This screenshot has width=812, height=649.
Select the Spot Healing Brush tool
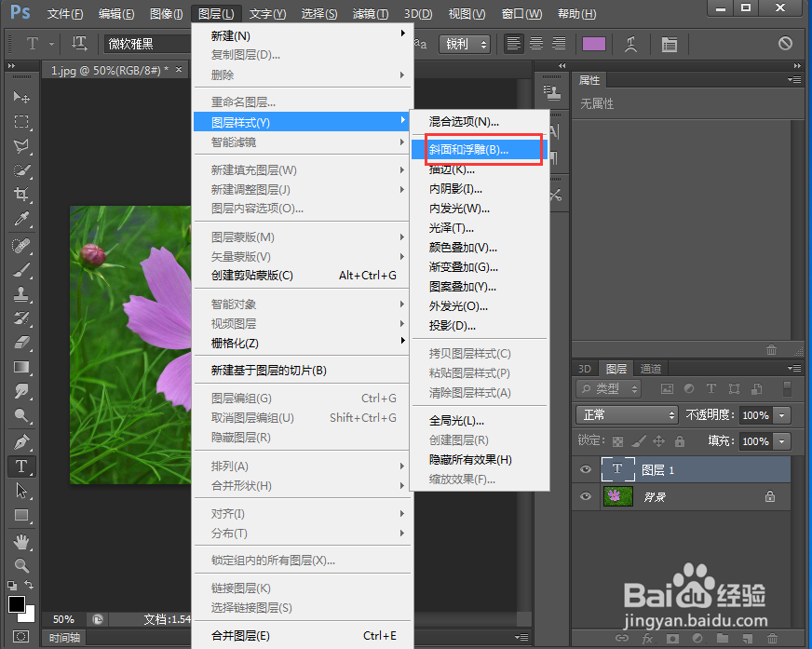[21, 246]
